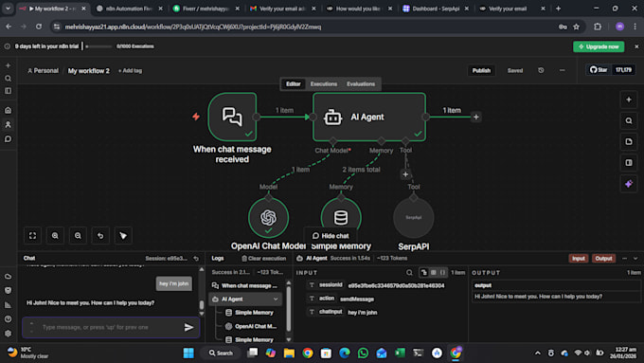This screenshot has height=363, width=644.
Task: Click the send message arrow icon
Action: tap(188, 327)
